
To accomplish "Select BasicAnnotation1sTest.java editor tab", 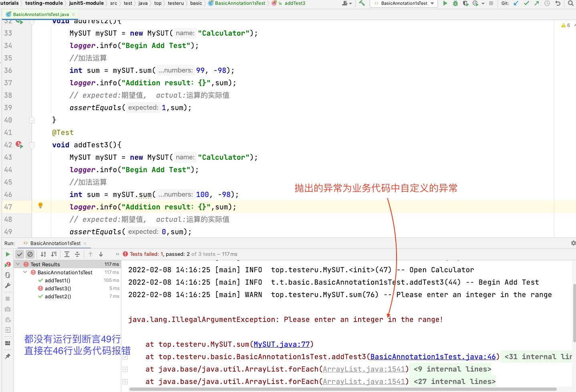I will click(x=40, y=14).
